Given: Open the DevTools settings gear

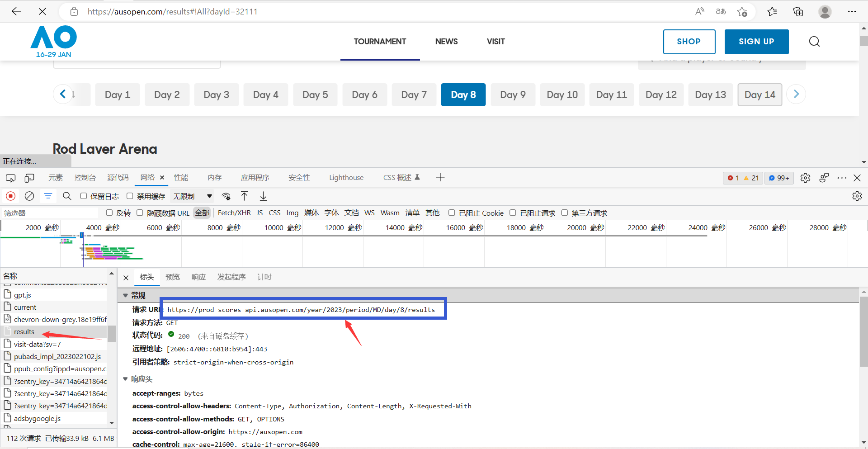Looking at the screenshot, I should (x=805, y=178).
